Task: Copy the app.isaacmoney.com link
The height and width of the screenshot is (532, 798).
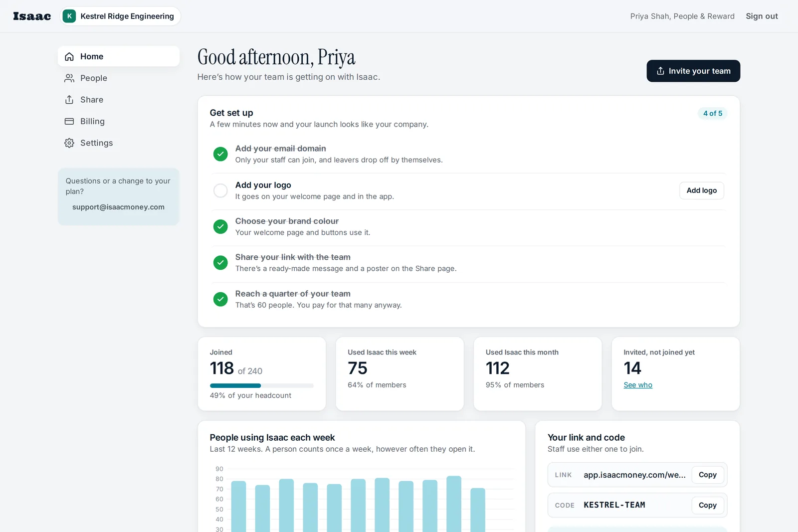Action: click(x=707, y=475)
